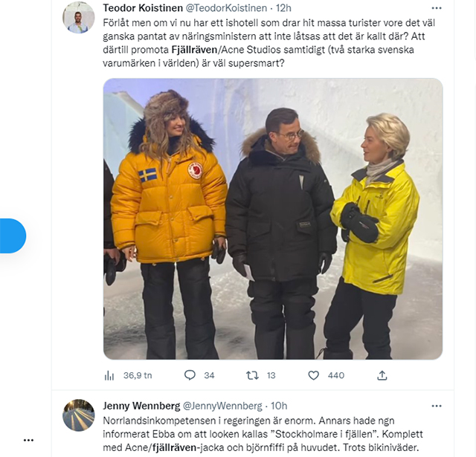Like the tweet with the heart icon
Image resolution: width=476 pixels, height=457 pixels.
pos(315,375)
